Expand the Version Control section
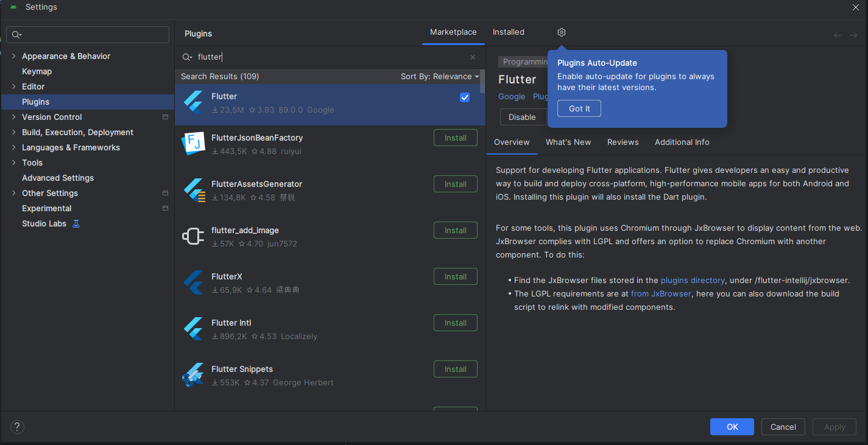This screenshot has height=445, width=868. (13, 116)
